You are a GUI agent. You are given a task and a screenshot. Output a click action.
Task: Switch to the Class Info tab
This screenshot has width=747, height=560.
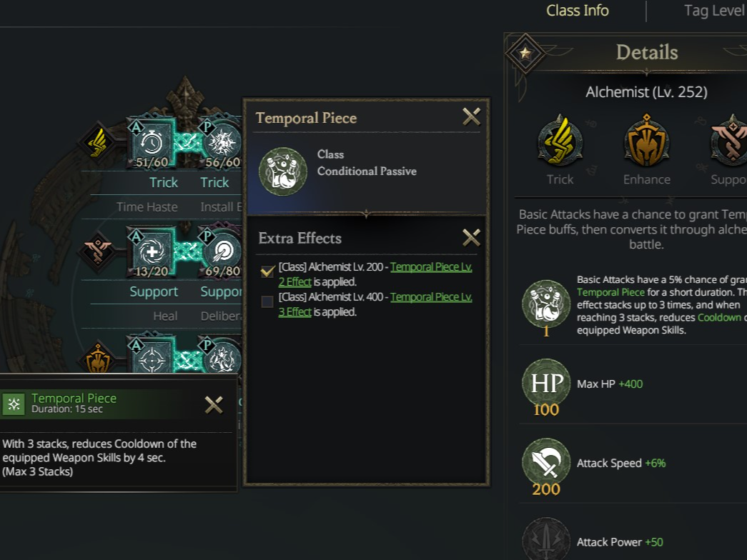pos(577,11)
